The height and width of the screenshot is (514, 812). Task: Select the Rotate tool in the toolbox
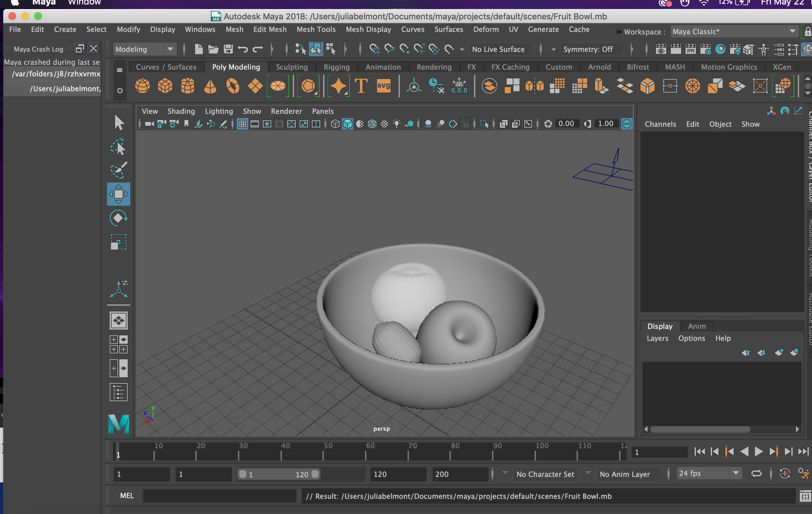pyautogui.click(x=118, y=218)
